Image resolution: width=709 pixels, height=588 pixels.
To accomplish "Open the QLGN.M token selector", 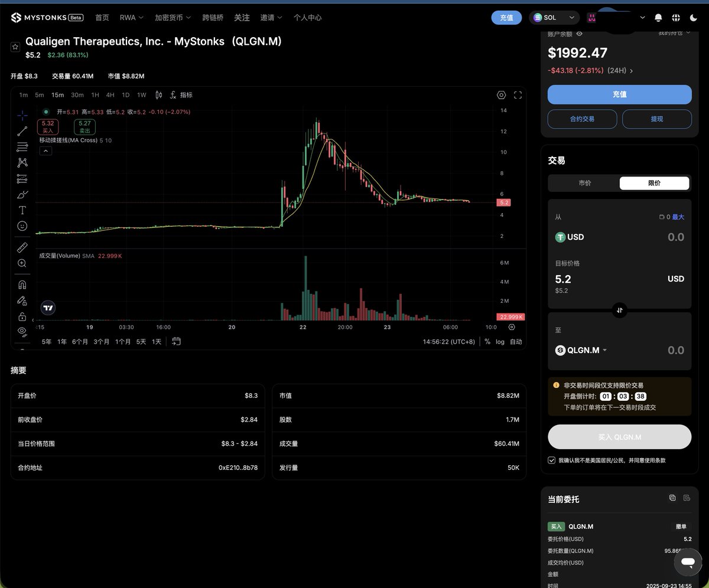I will tap(581, 350).
